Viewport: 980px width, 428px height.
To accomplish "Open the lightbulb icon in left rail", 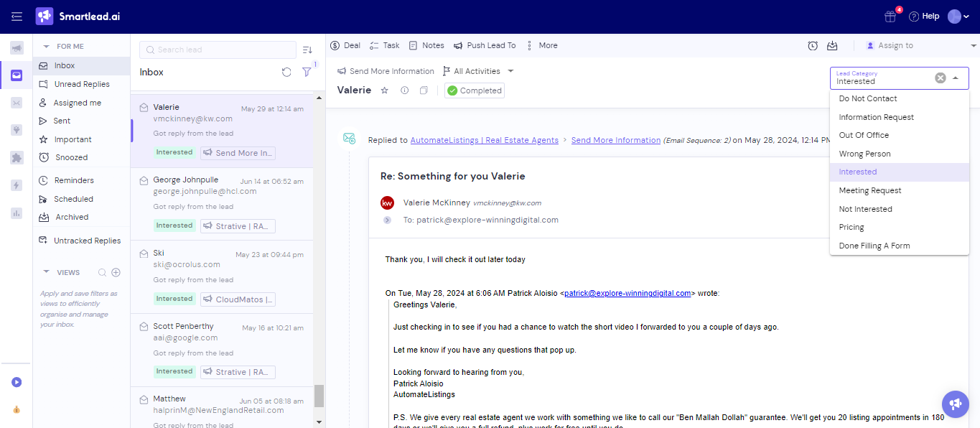I will (x=17, y=130).
